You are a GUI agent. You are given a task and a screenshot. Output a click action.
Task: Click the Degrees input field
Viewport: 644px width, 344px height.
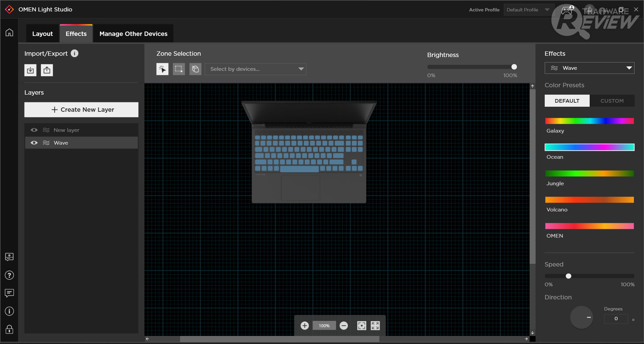616,319
